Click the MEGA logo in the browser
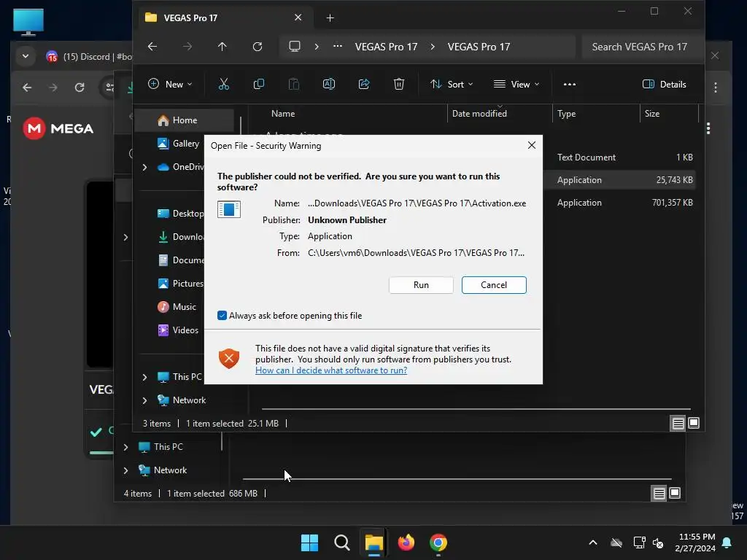Viewport: 747px width, 560px height. pyautogui.click(x=58, y=128)
